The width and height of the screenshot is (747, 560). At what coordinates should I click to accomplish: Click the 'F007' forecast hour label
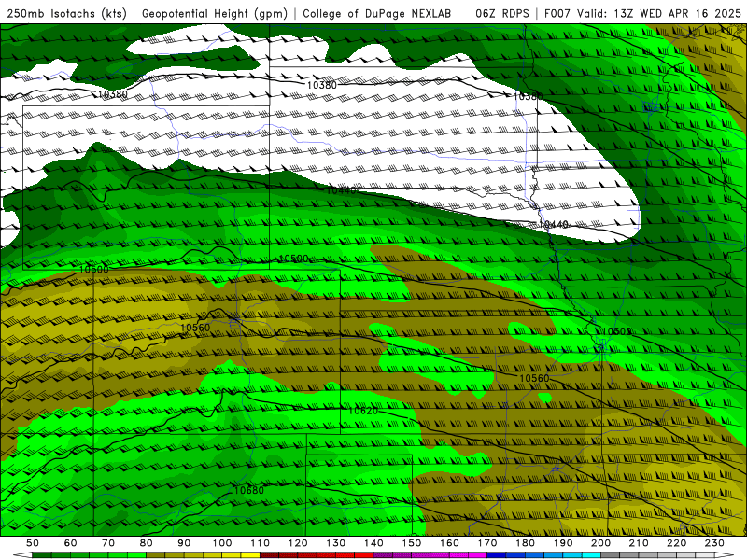pyautogui.click(x=557, y=14)
